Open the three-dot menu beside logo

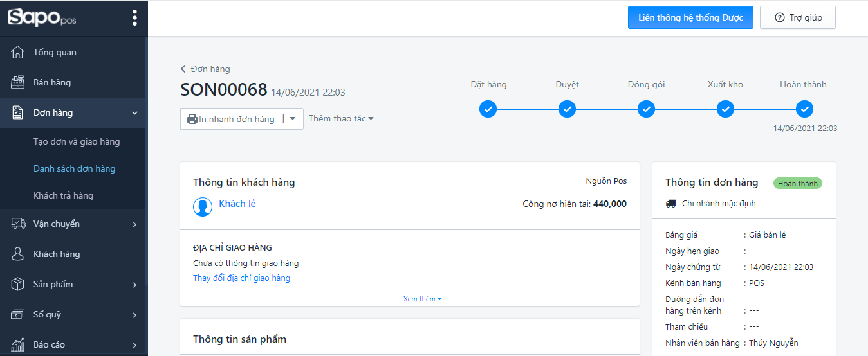tap(134, 18)
